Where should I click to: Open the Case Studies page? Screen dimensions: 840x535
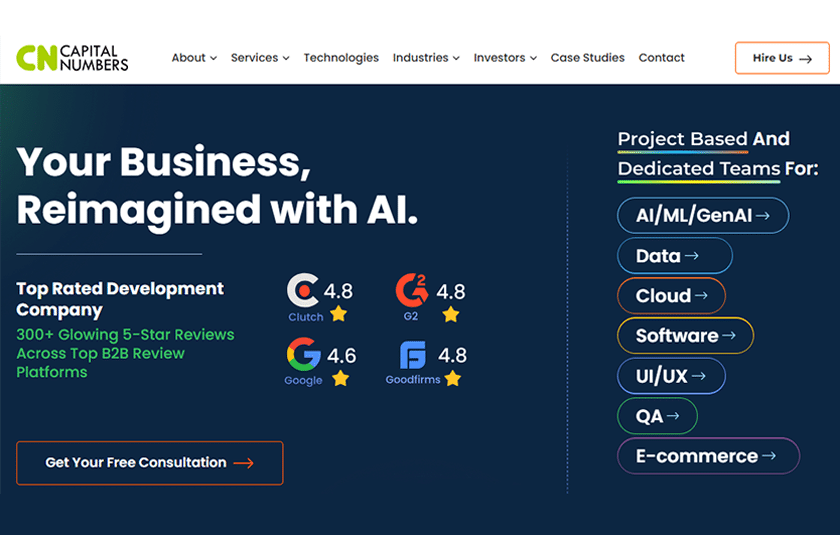click(587, 58)
